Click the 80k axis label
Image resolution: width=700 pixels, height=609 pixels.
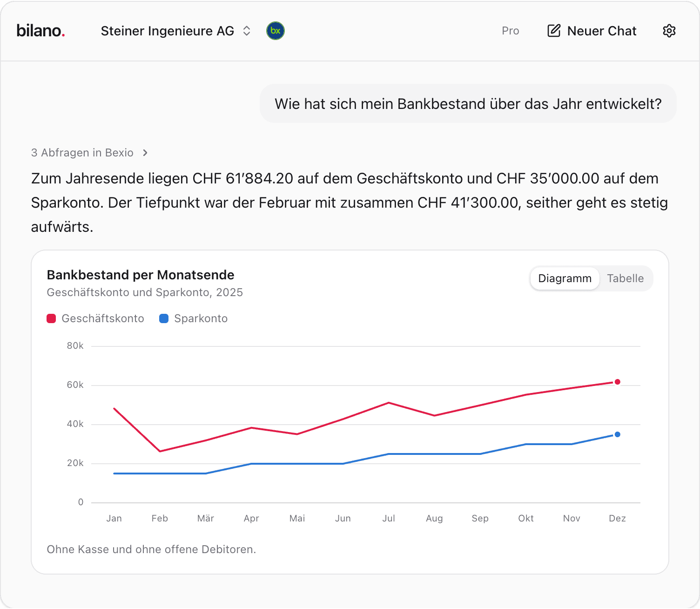(75, 346)
